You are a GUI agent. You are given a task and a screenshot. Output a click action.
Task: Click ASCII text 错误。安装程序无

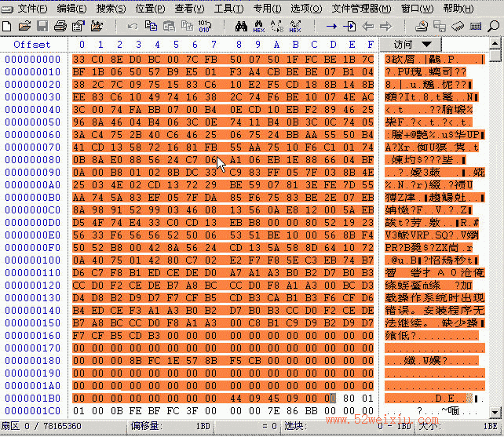click(435, 311)
